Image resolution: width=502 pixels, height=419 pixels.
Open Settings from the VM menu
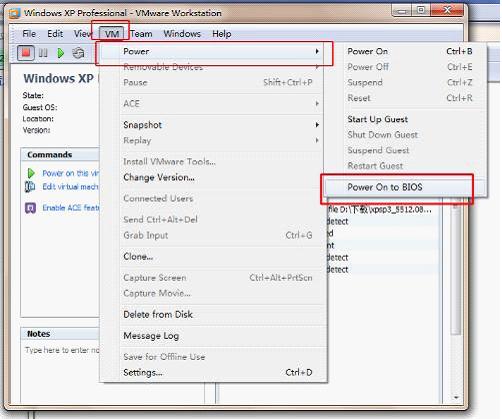pos(212,372)
